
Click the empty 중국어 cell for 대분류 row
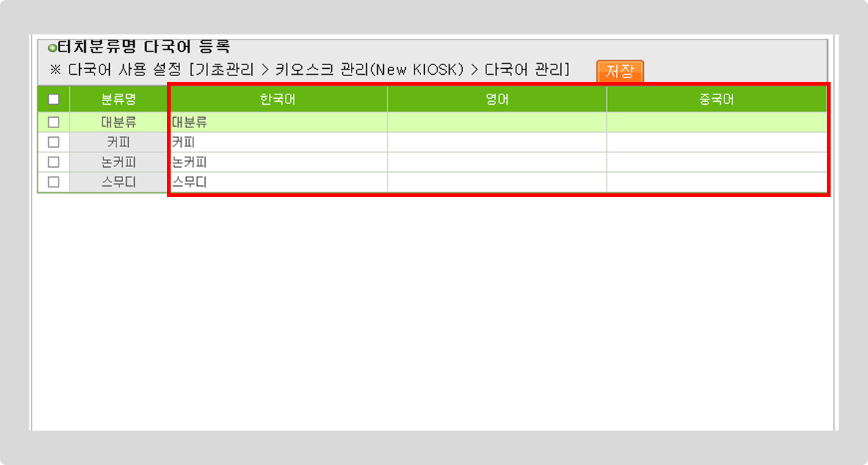tap(716, 122)
